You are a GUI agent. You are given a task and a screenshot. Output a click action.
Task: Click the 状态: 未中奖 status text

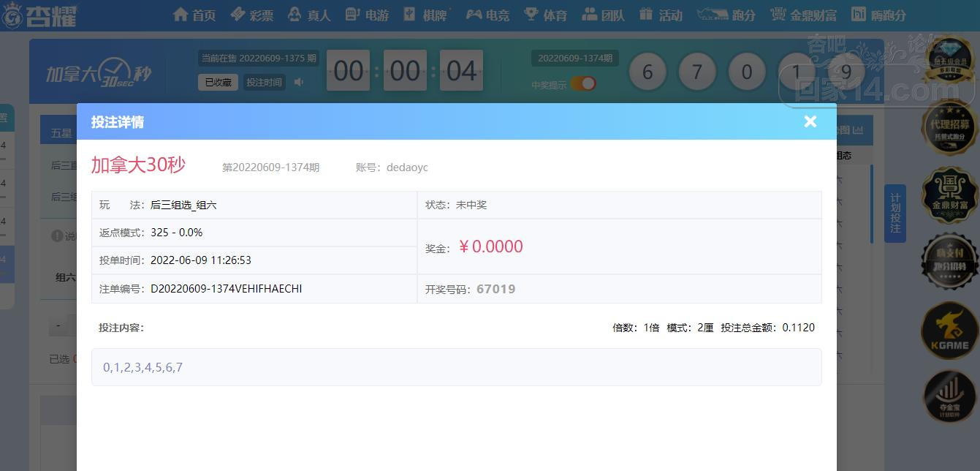point(456,205)
